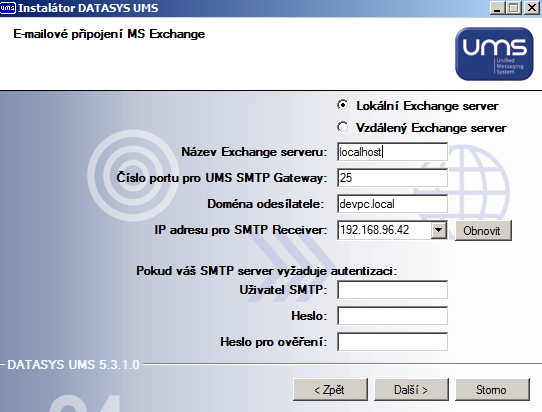The image size is (542, 412).
Task: Go back with the Zpět button
Action: pyautogui.click(x=330, y=390)
